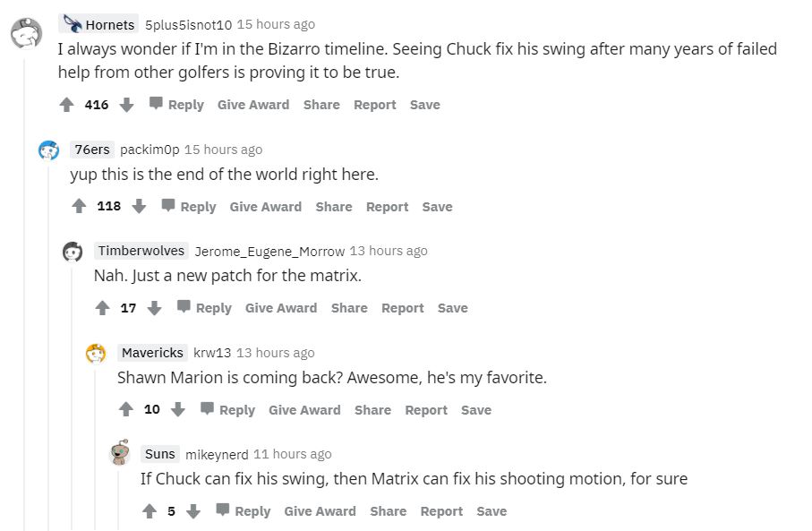Screen dimensions: 812x531
Task: Downvote the 5plus5isnot10 Hornets comment
Action: pyautogui.click(x=126, y=105)
